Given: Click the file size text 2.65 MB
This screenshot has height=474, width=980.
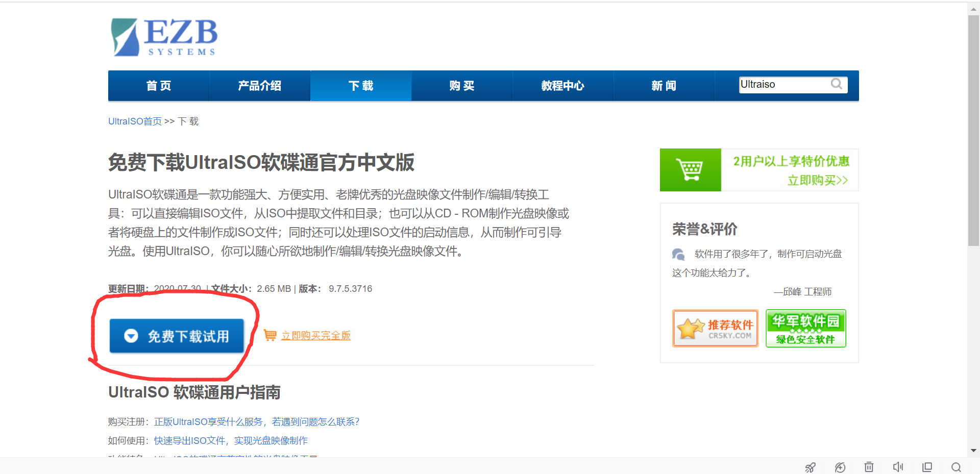Looking at the screenshot, I should pos(274,289).
